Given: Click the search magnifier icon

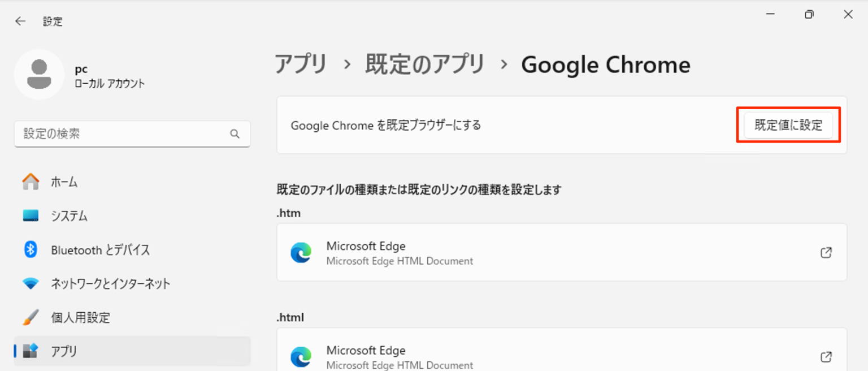Looking at the screenshot, I should coord(235,134).
